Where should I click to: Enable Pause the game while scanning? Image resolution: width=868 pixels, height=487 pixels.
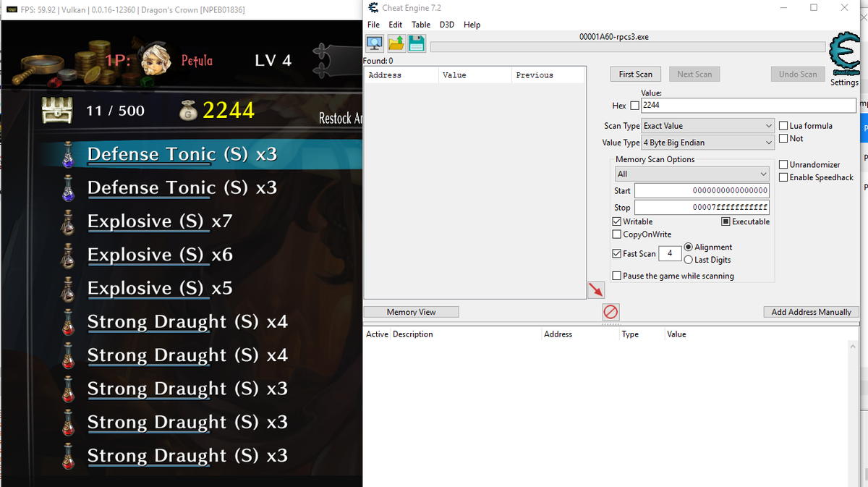pos(617,276)
